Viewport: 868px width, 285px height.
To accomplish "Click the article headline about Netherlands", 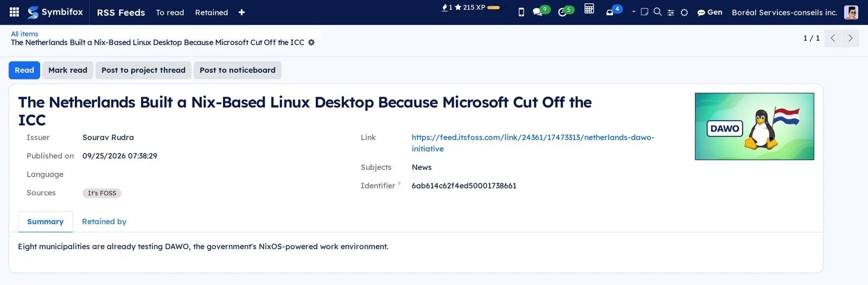I will (305, 111).
